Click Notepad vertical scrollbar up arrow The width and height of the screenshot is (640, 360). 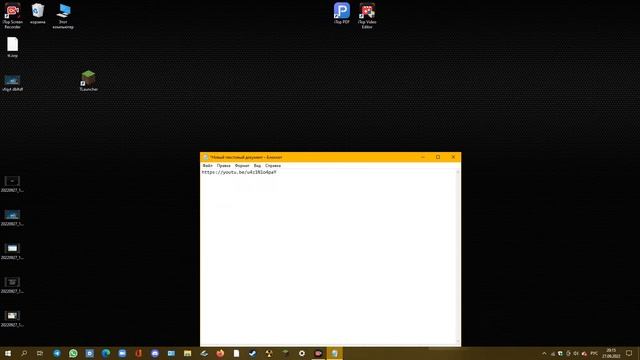[x=458, y=172]
